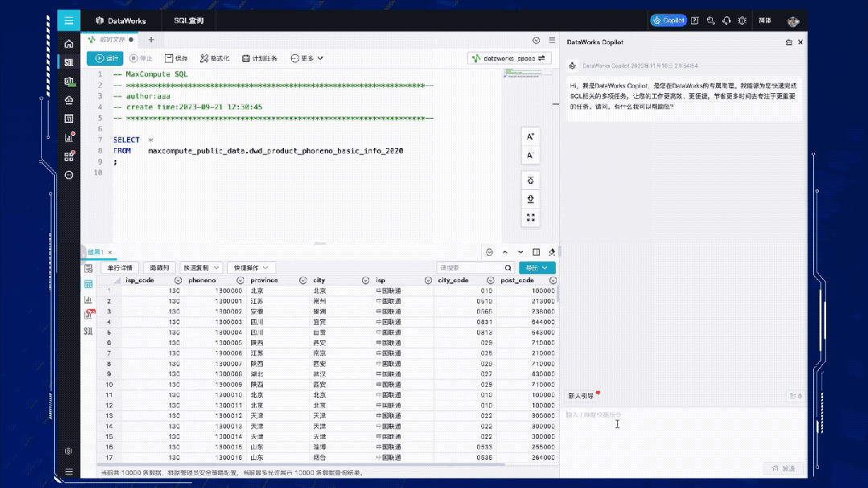Decrease editor font size A-
The image size is (868, 488).
point(530,155)
